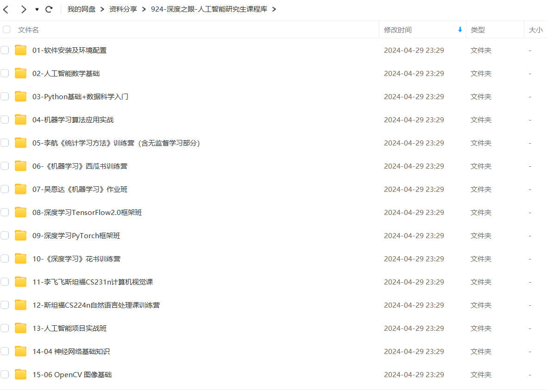Expand chevron after 资料分享 breadcrumb
Viewport: 547px width, 392px height.
point(144,9)
